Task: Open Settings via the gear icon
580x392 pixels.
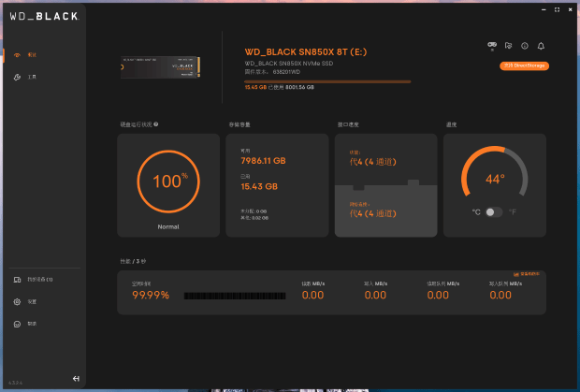Action: click(17, 302)
